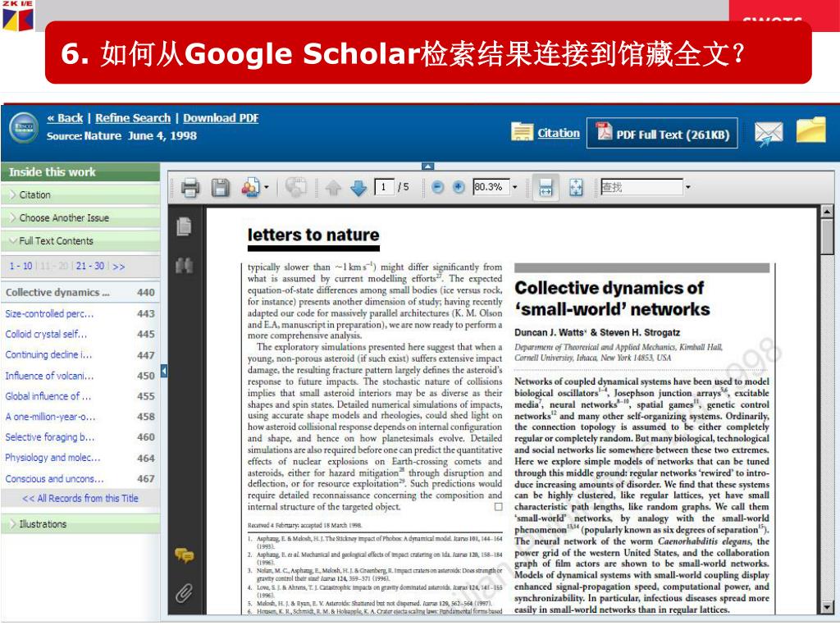Click the scrollbar down arrow of PDF
This screenshot has width=840, height=630.
coord(827,608)
